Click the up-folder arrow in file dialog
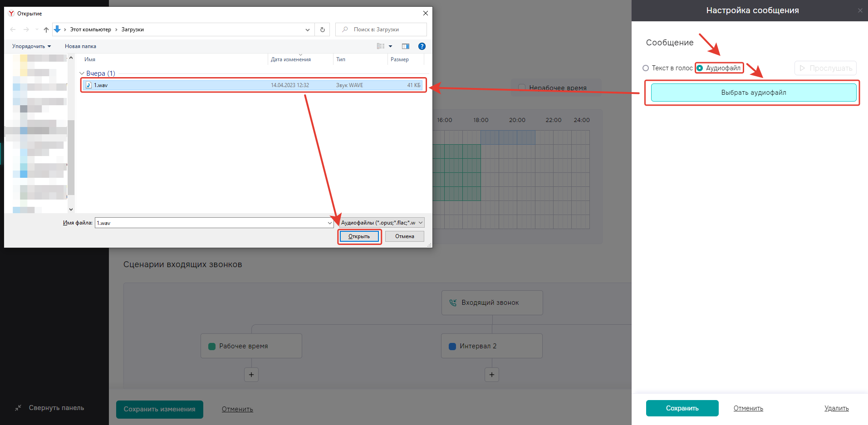Viewport: 868px width, 425px height. click(46, 29)
